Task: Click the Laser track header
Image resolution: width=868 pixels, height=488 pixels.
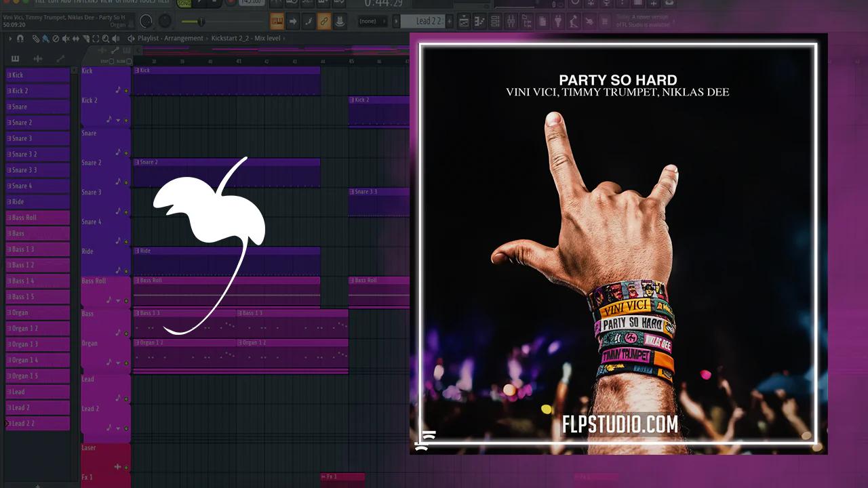Action: tap(106, 457)
